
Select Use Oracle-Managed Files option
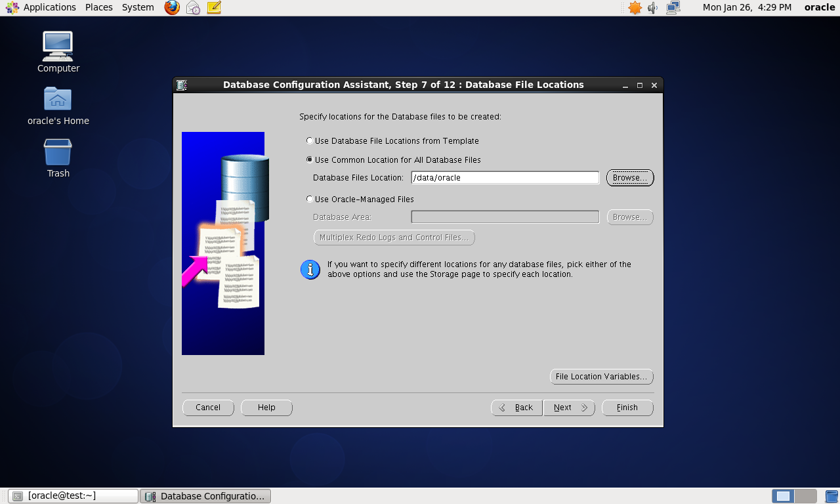[360, 199]
